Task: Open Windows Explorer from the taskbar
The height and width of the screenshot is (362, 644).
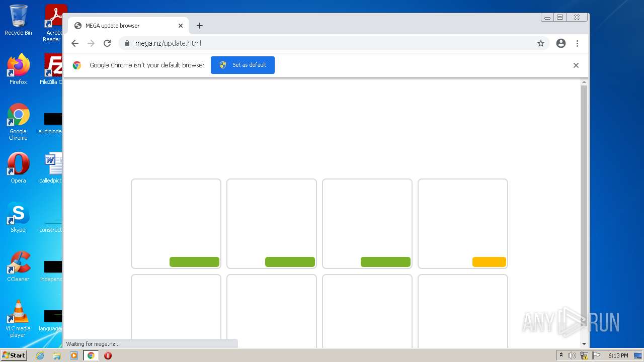Action: point(57,355)
